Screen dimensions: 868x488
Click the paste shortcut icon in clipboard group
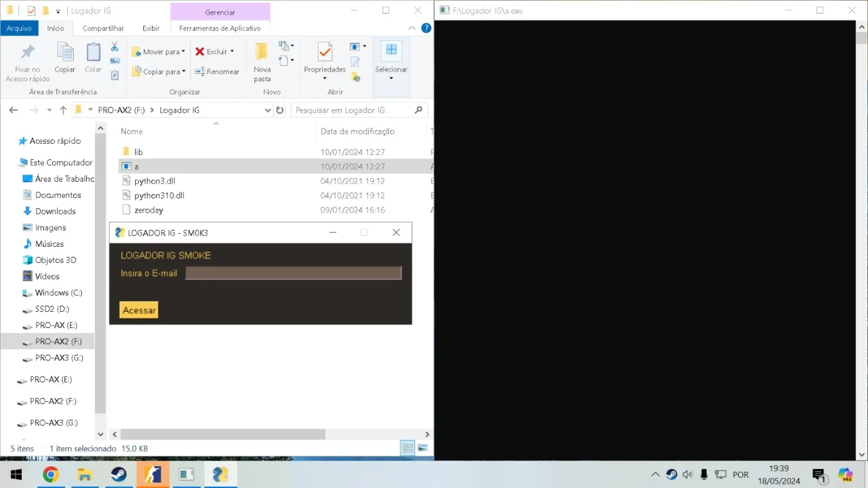(115, 75)
